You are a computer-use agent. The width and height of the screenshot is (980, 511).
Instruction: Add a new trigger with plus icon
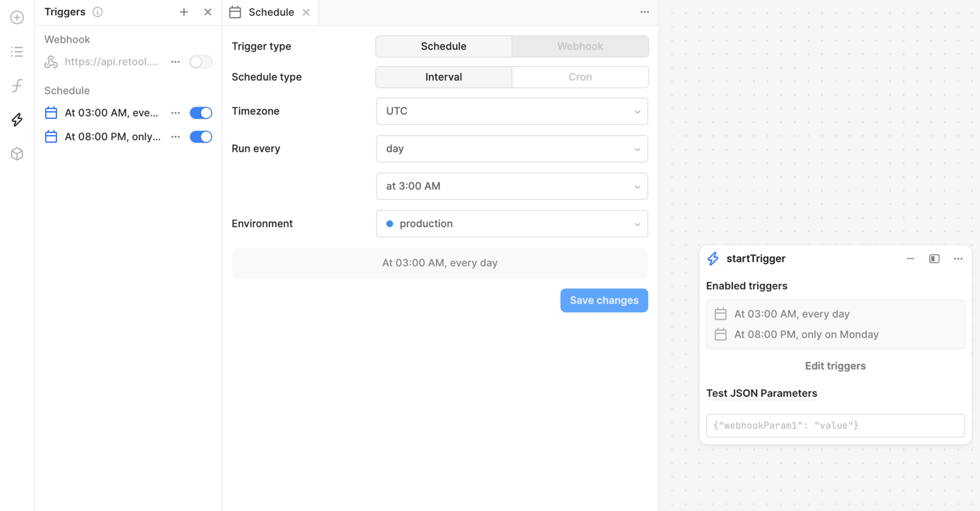pos(184,12)
